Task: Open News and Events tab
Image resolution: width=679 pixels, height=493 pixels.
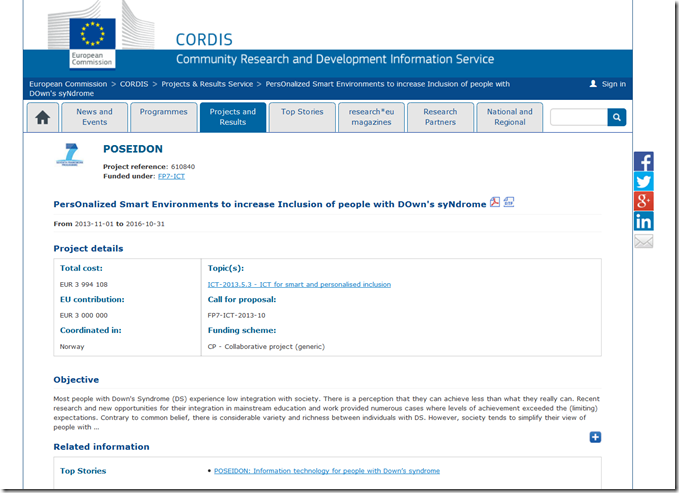Action: click(94, 117)
